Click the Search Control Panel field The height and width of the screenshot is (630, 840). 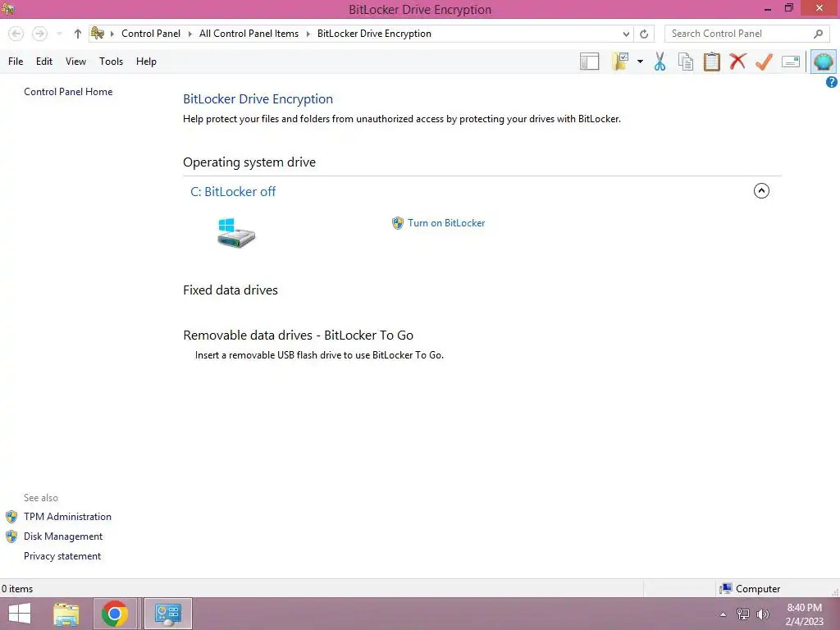pyautogui.click(x=747, y=34)
